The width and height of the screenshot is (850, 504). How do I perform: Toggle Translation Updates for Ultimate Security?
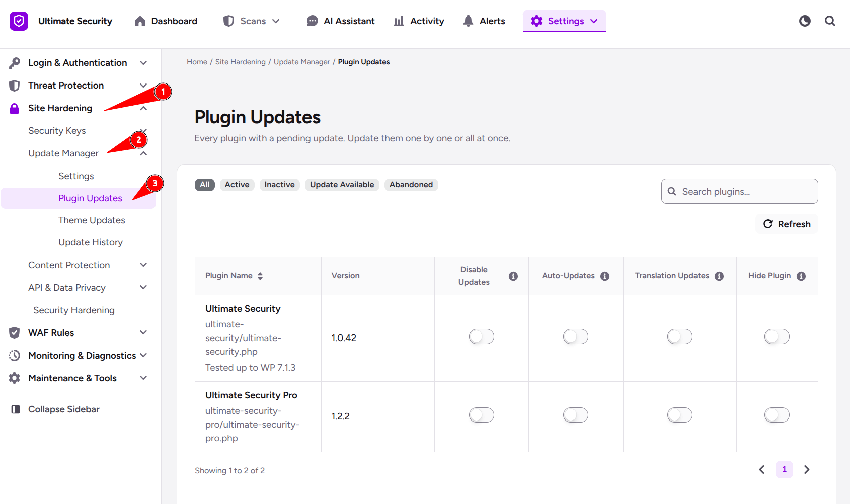click(x=680, y=337)
